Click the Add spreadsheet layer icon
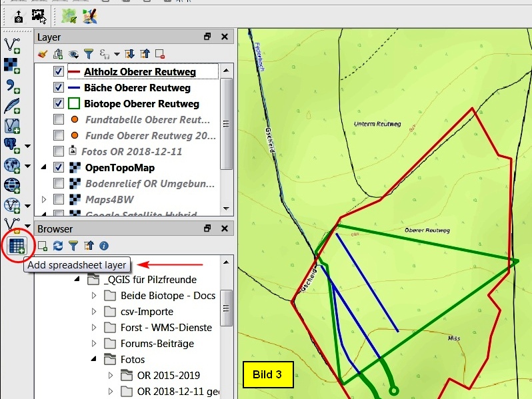This screenshot has width=532, height=399. click(16, 246)
